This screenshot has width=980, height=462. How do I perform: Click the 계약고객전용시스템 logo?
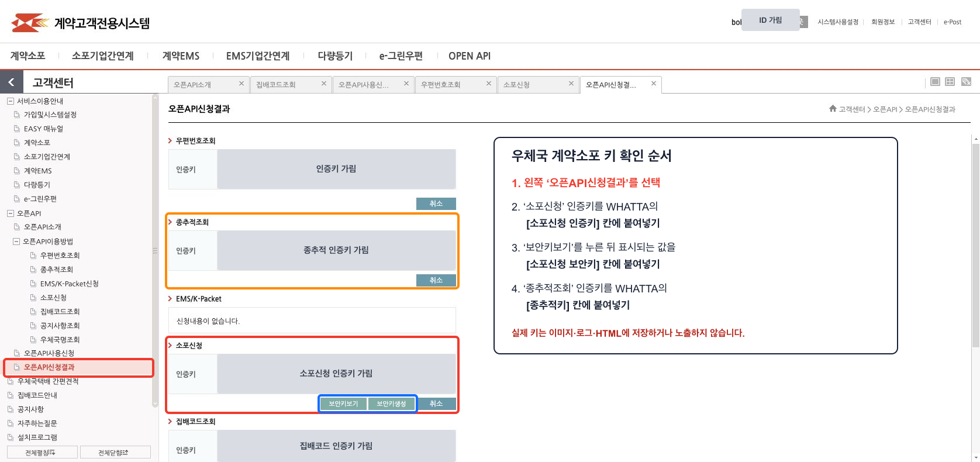click(x=81, y=23)
